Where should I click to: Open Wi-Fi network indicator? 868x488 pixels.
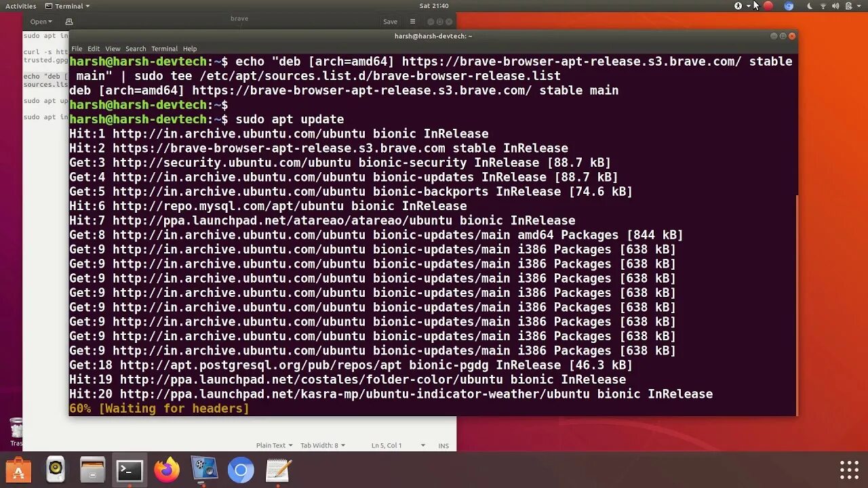click(823, 6)
